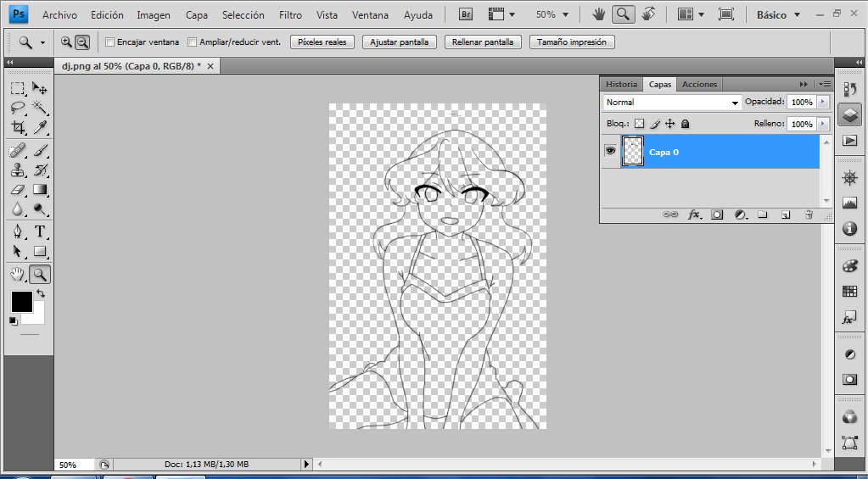868x479 pixels.
Task: Open Relleno slider arrow
Action: point(823,124)
